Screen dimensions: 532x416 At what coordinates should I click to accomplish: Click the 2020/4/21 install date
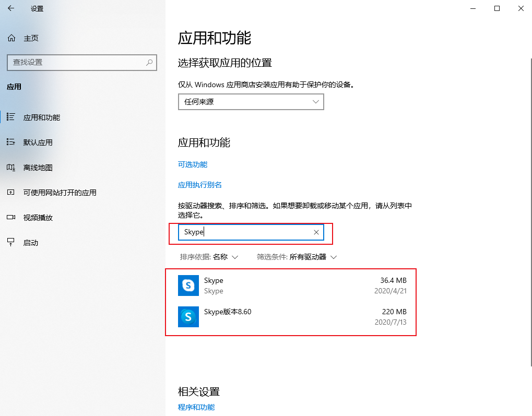[x=390, y=291]
